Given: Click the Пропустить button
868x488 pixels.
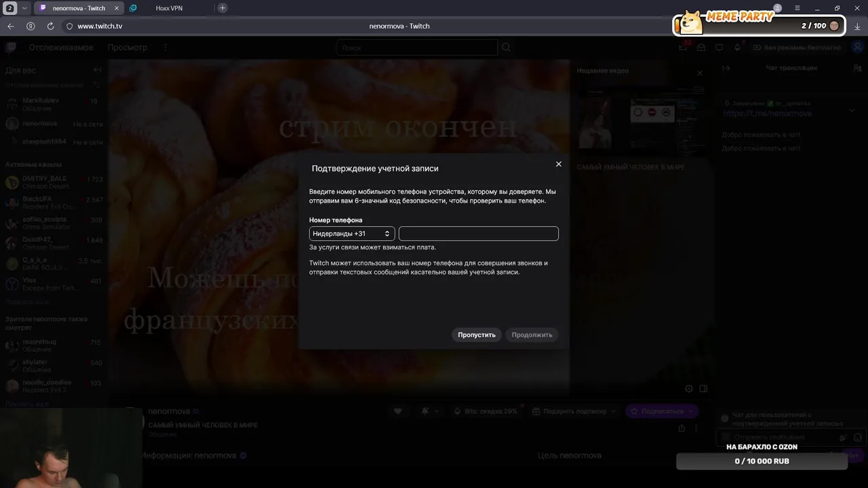Looking at the screenshot, I should 477,335.
